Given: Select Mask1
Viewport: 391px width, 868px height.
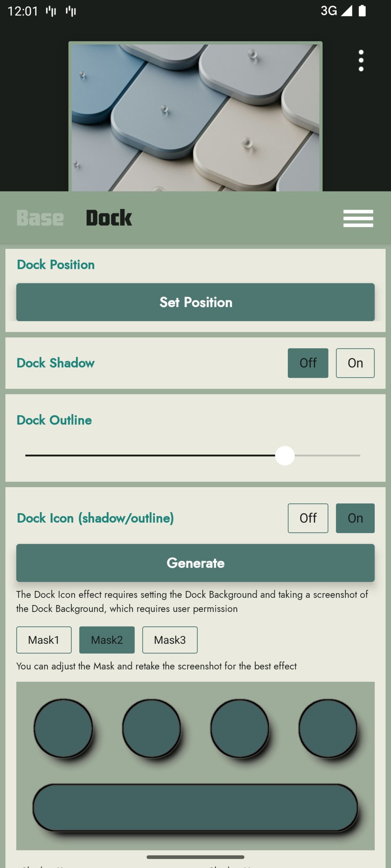Looking at the screenshot, I should [x=44, y=640].
